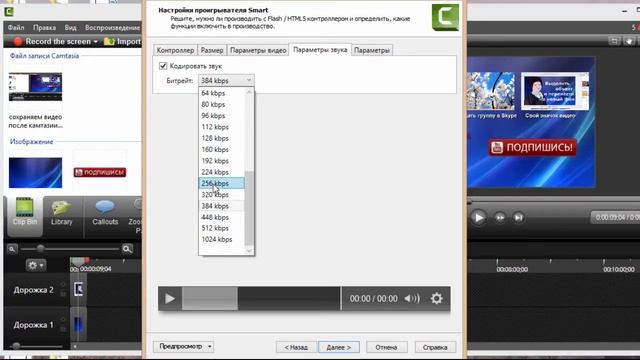The image size is (640, 360).
Task: Select 64 kbps from the bitrate list
Action: [x=221, y=93]
